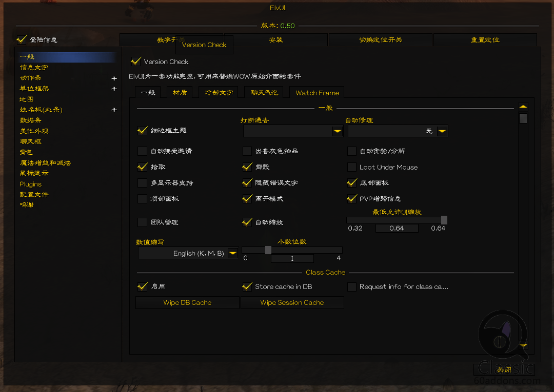Enable 出售灰色物品 checkbox
The height and width of the screenshot is (392, 554).
[247, 151]
